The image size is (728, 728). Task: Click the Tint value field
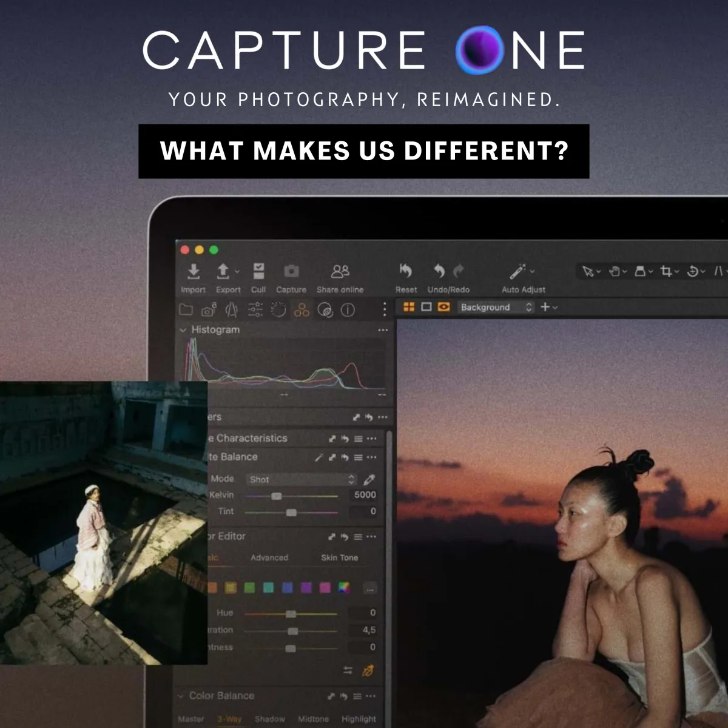pyautogui.click(x=364, y=511)
